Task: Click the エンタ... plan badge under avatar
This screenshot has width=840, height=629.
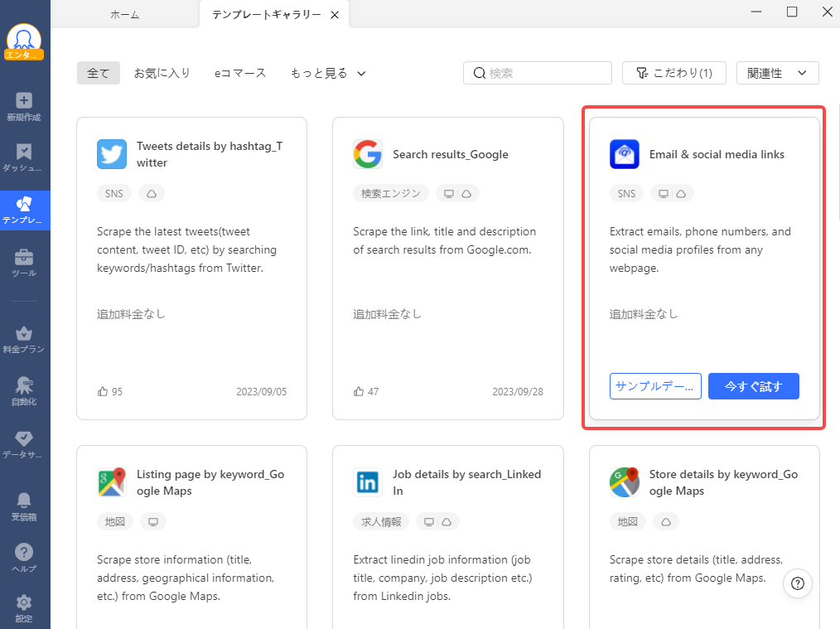Action: pos(23,55)
